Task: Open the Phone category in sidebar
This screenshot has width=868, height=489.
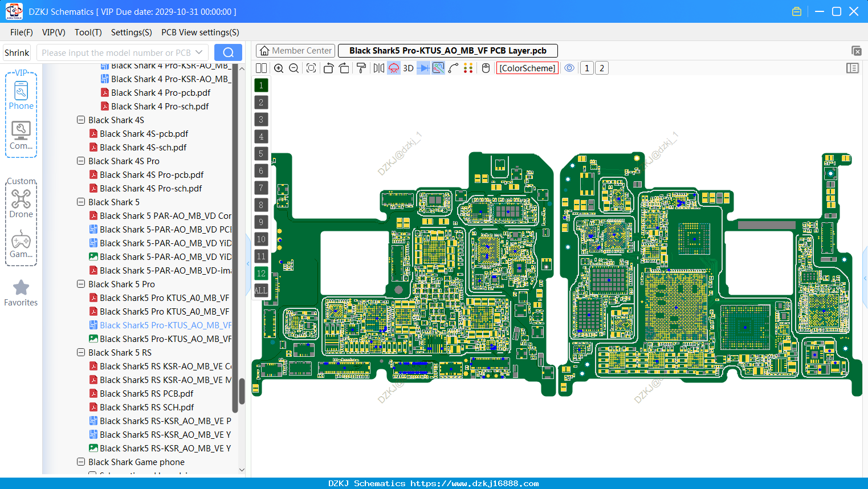Action: [x=21, y=96]
